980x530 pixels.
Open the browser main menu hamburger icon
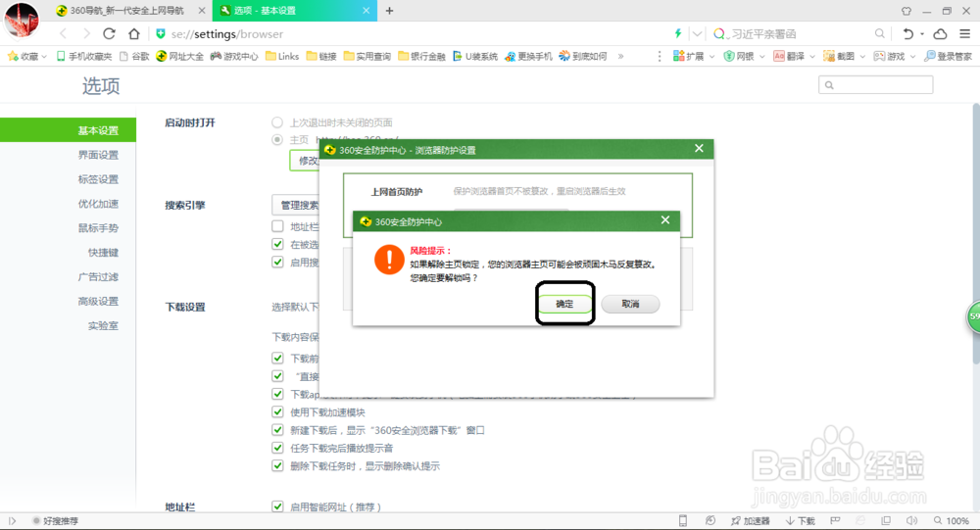point(965,33)
